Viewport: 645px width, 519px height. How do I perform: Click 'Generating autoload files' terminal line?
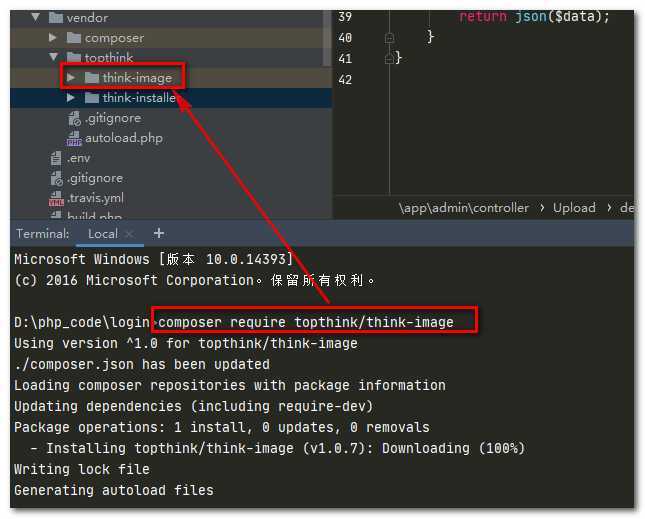tap(114, 490)
